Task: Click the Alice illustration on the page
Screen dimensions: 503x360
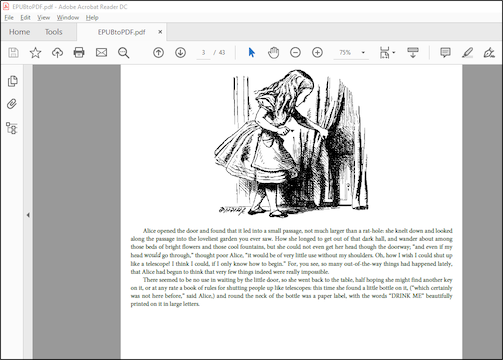Action: 291,143
